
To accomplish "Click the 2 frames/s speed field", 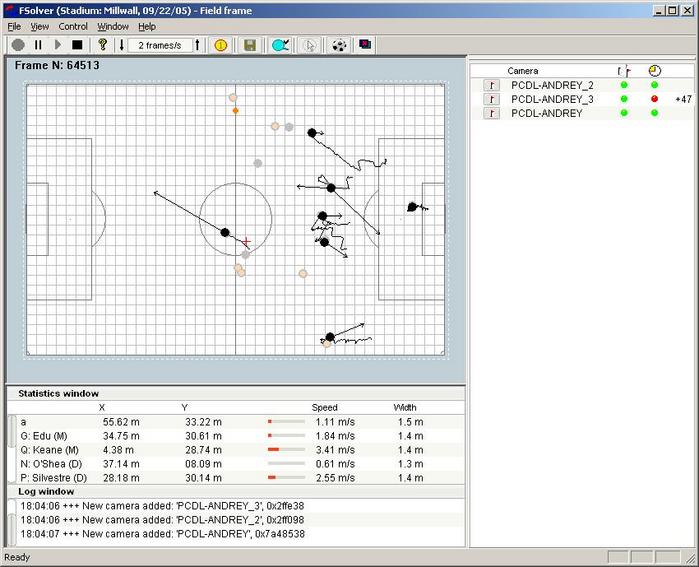I will click(x=160, y=45).
